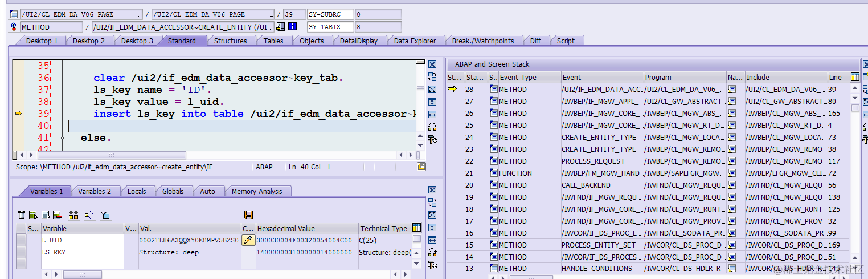868x279 pixels.
Task: Click empty variable name cell below LS_KEY
Action: pyautogui.click(x=83, y=264)
